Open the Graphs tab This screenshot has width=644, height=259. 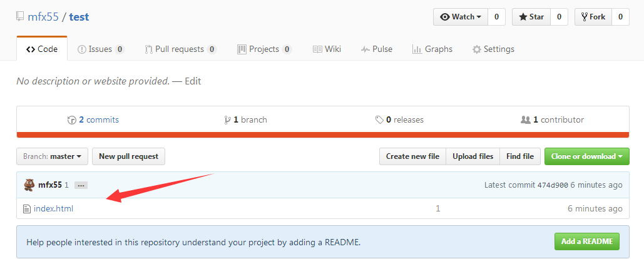pos(432,49)
